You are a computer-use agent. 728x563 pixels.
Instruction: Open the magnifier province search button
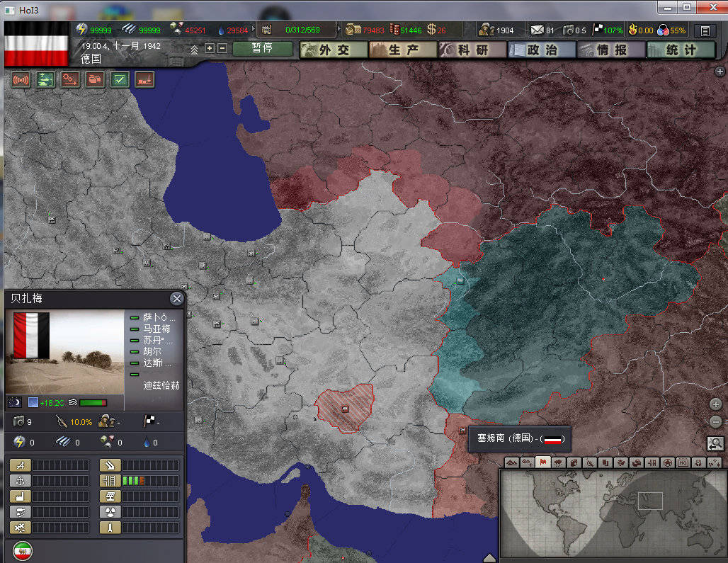point(715,444)
